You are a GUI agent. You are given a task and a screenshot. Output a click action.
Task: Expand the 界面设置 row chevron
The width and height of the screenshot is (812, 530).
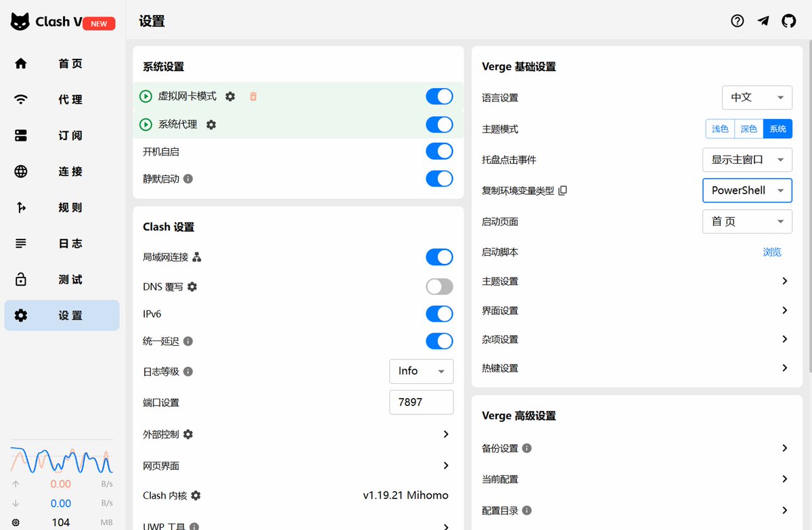pyautogui.click(x=785, y=310)
